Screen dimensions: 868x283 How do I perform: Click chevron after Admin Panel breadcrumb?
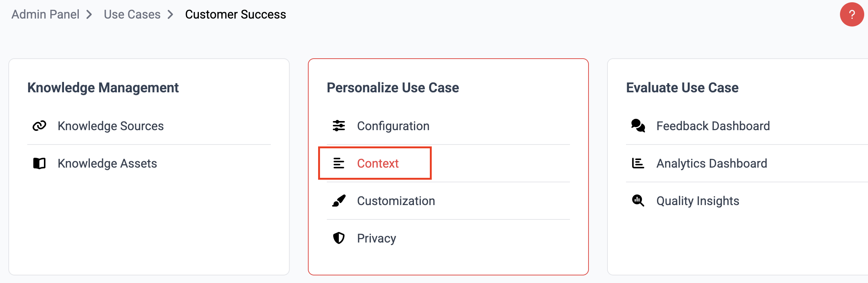click(89, 15)
